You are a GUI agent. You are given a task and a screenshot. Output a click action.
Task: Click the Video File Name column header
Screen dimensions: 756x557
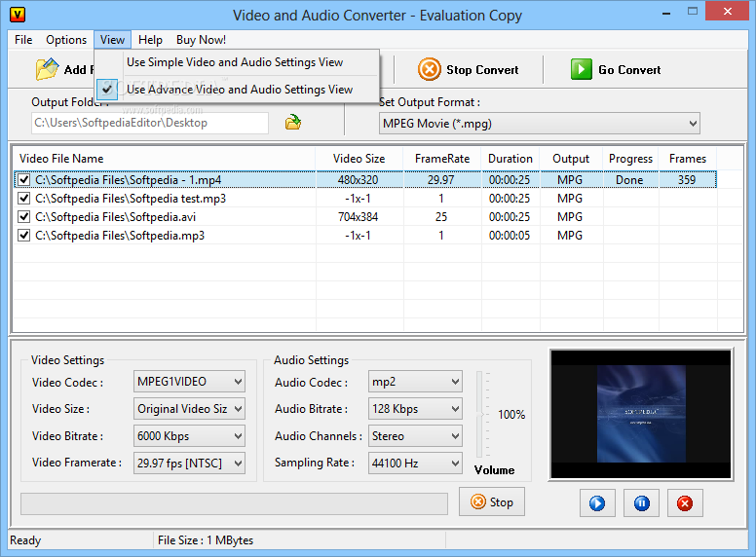point(164,159)
